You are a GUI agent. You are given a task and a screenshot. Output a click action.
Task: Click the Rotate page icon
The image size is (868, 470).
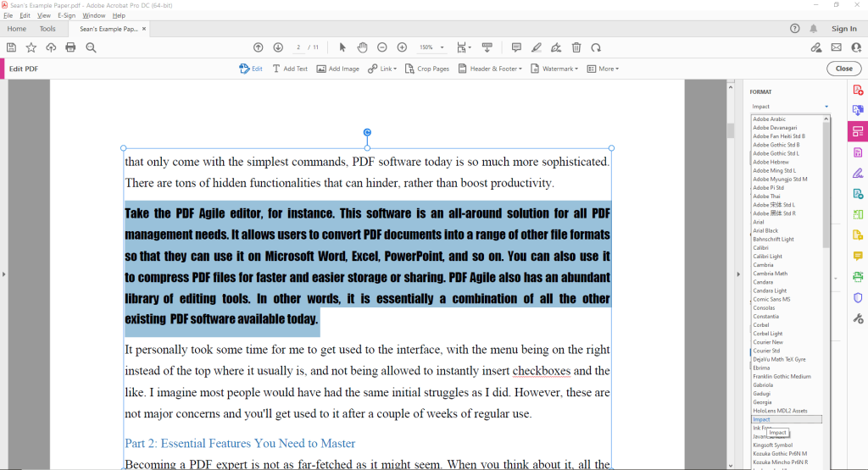point(596,47)
